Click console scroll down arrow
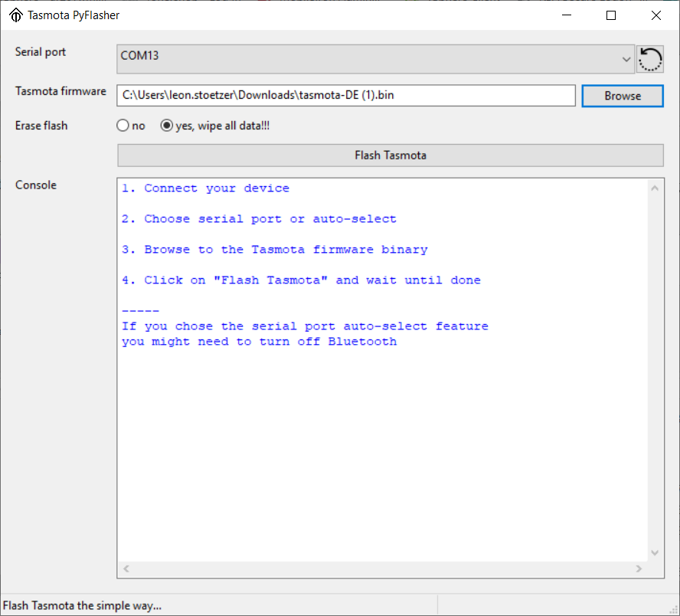This screenshot has height=616, width=680. 655,552
